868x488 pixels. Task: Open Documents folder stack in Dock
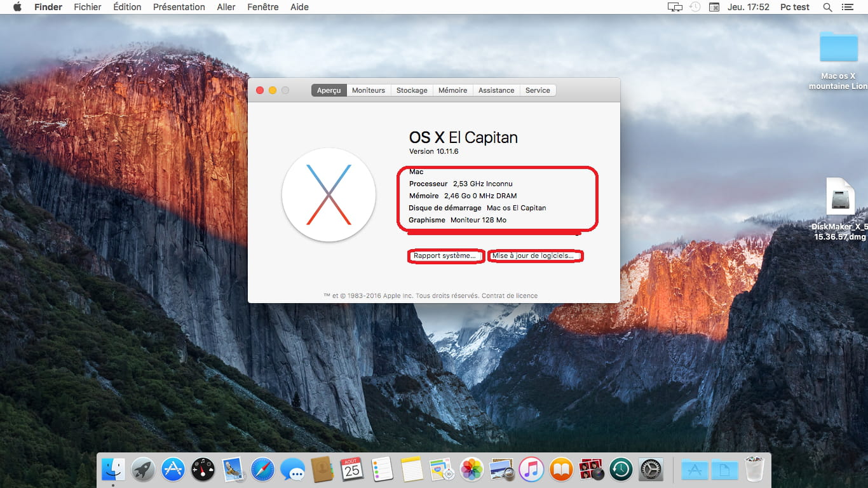[724, 470]
